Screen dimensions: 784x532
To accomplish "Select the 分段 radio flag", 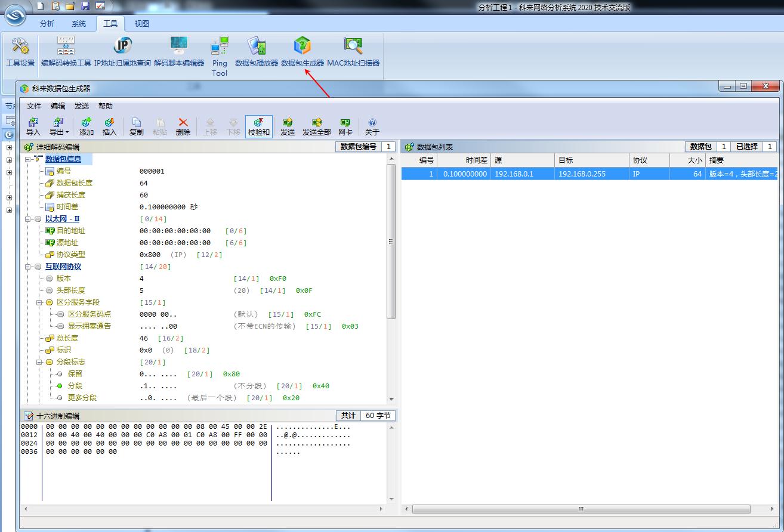I will click(60, 386).
